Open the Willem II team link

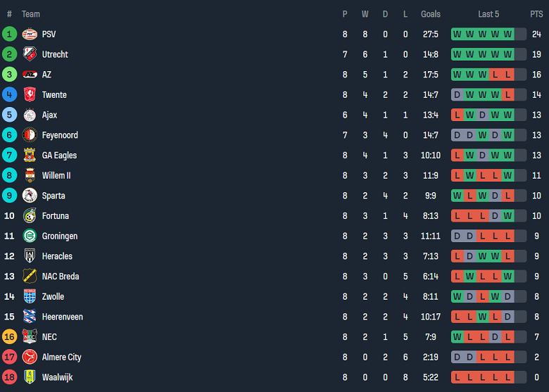(56, 175)
